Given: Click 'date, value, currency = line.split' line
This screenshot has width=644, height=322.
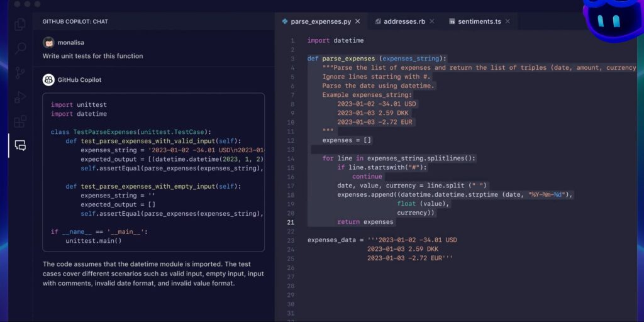Looking at the screenshot, I should click(x=412, y=186).
